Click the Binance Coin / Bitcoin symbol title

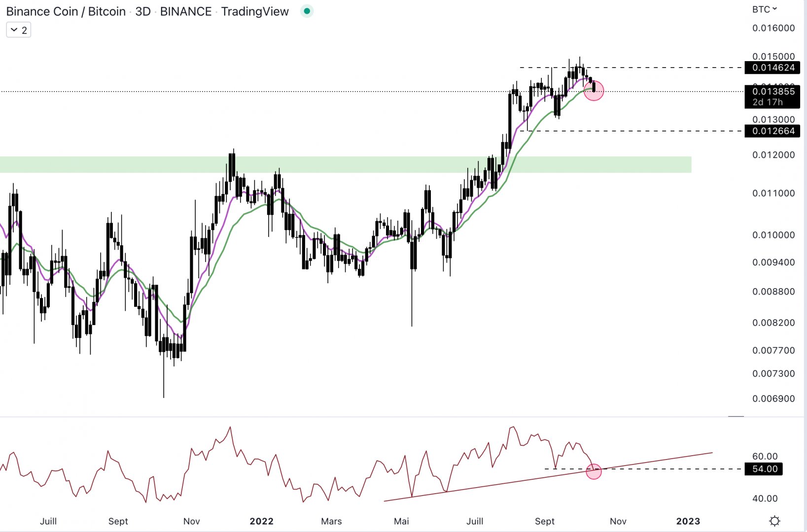pyautogui.click(x=66, y=11)
